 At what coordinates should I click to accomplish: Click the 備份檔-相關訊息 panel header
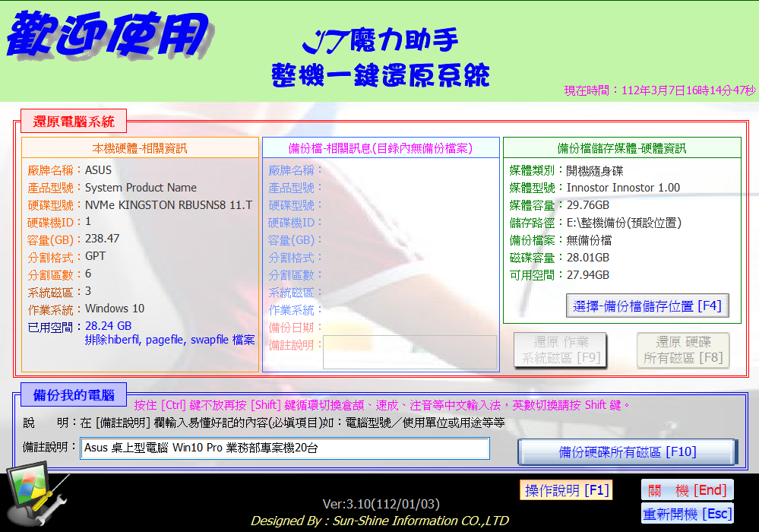click(x=381, y=148)
